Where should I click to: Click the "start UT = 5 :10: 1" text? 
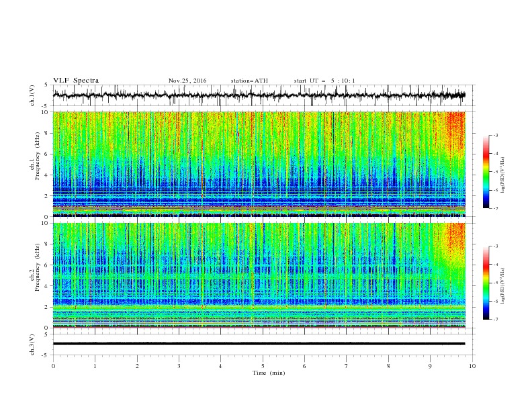click(x=324, y=81)
